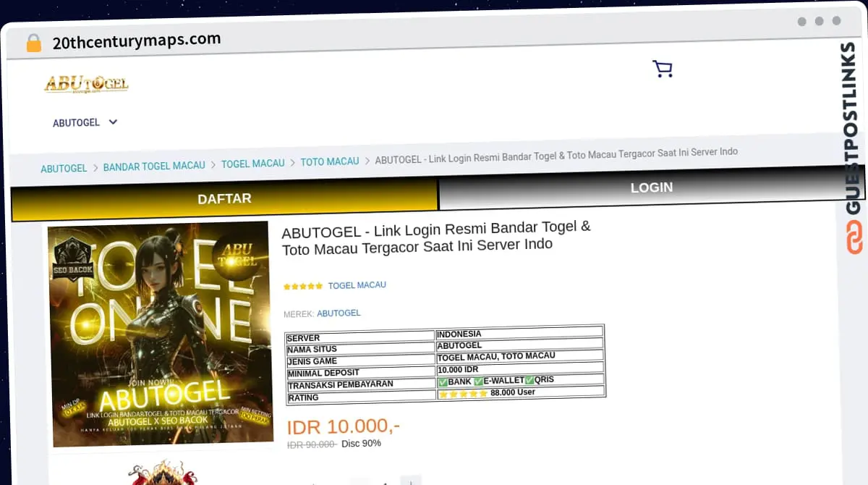Screen dimensions: 868x485
Task: Click the NAMA SITUS table label
Action: 312,350
